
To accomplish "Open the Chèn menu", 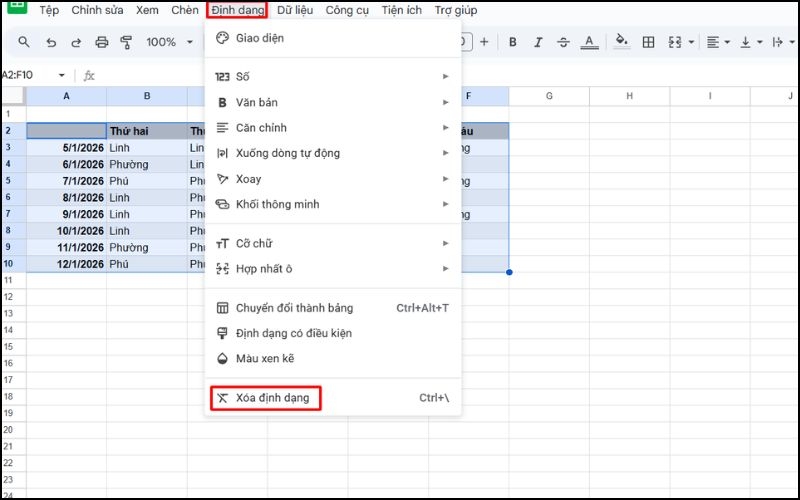I will (185, 10).
